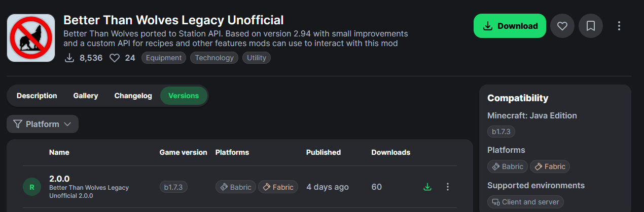Image resolution: width=644 pixels, height=212 pixels.
Task: Click the b1.7.3 game version tag in Compatibility
Action: pos(501,132)
